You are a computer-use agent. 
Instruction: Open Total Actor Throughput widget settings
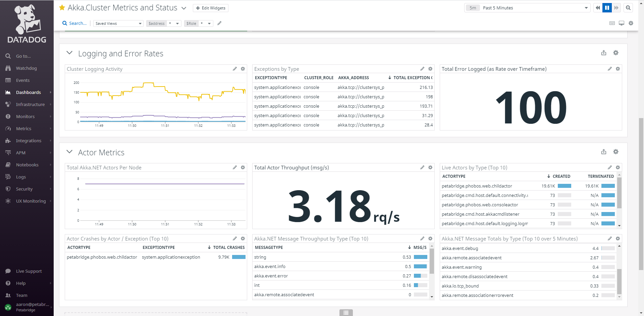(430, 167)
